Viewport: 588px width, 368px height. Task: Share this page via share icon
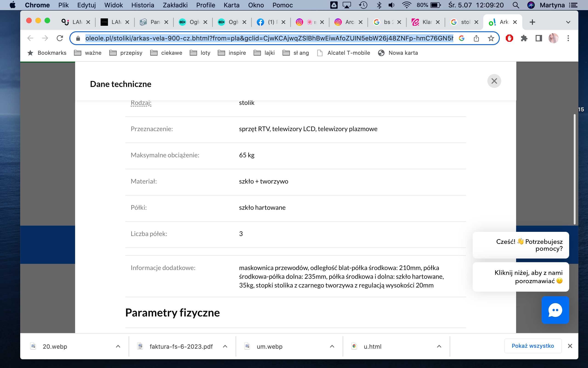[476, 38]
